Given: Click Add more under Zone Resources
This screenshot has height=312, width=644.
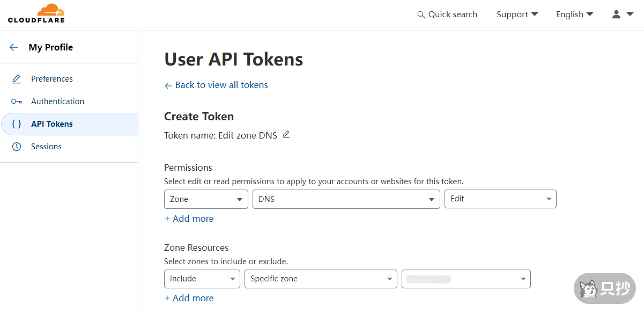Looking at the screenshot, I should click(189, 298).
